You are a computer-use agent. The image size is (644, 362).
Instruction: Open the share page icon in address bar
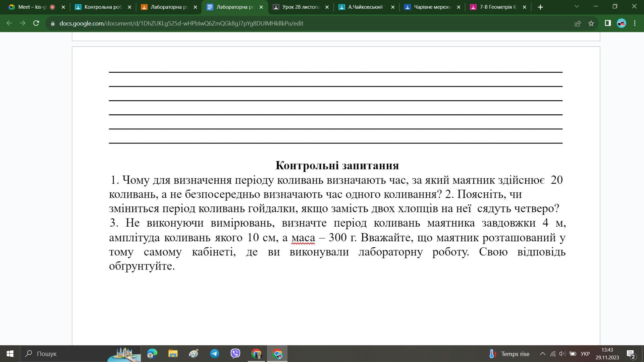pos(578,23)
